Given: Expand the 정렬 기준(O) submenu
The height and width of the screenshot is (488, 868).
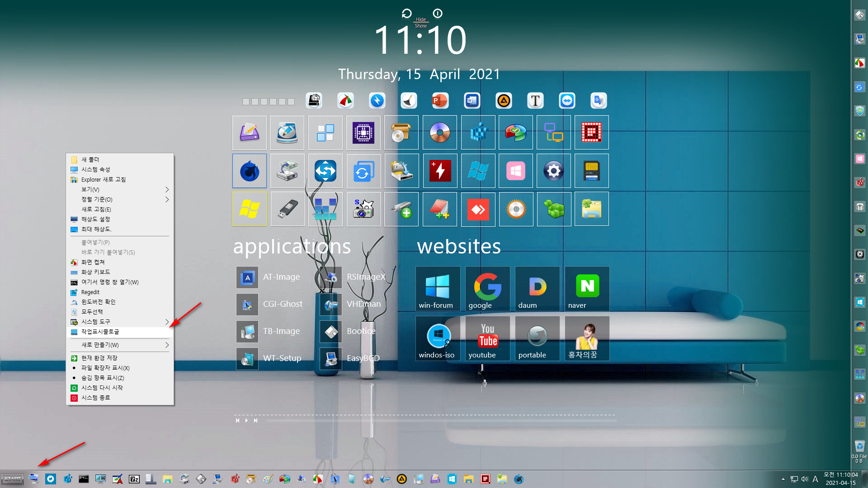Looking at the screenshot, I should (x=120, y=199).
